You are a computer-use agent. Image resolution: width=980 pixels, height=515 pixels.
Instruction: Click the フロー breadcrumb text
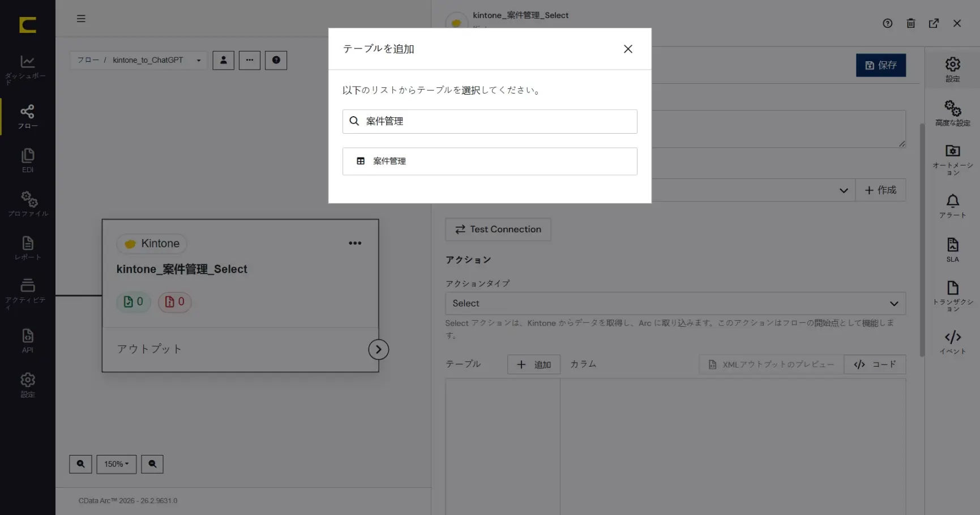[x=88, y=60]
